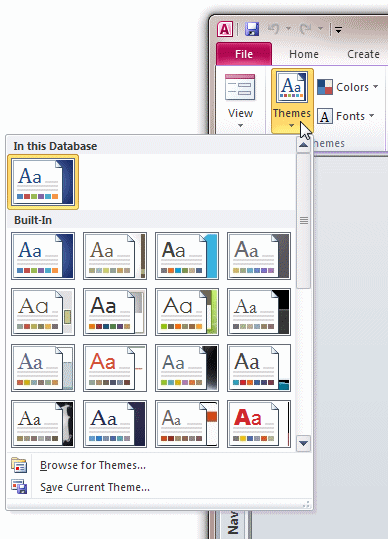
Task: Select second-row theme with olive rectangle accent
Action: 43,312
